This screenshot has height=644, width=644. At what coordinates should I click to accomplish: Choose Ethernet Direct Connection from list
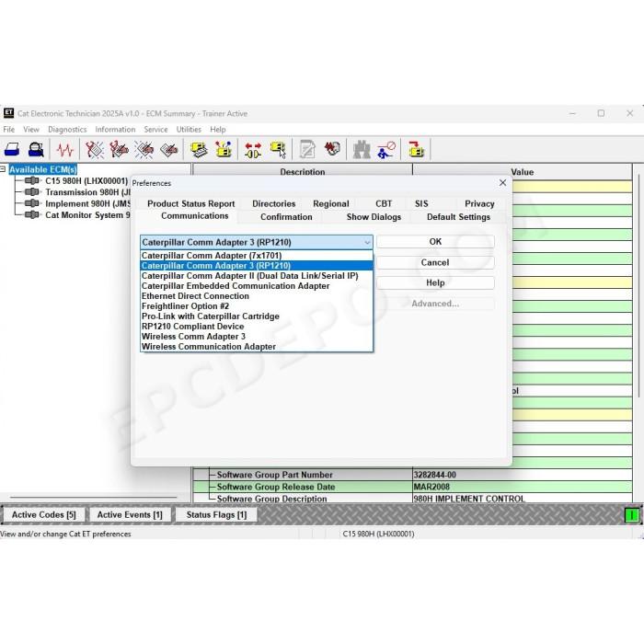point(195,296)
